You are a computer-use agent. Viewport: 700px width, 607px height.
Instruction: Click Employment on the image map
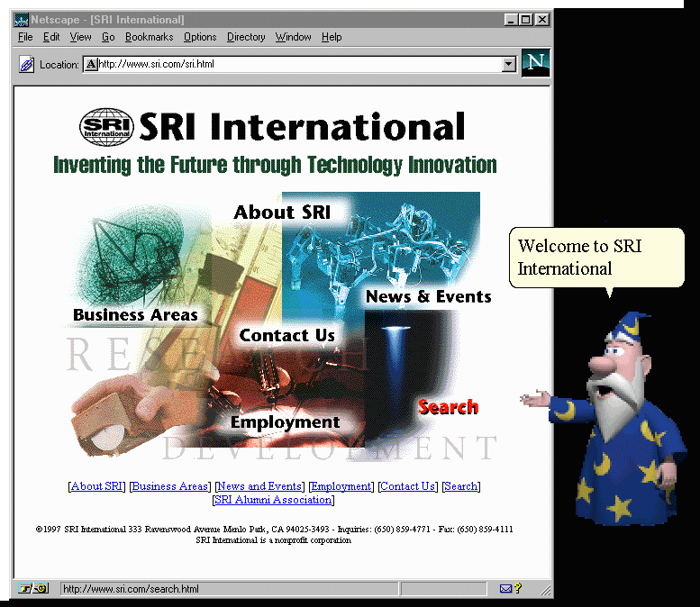(x=285, y=422)
